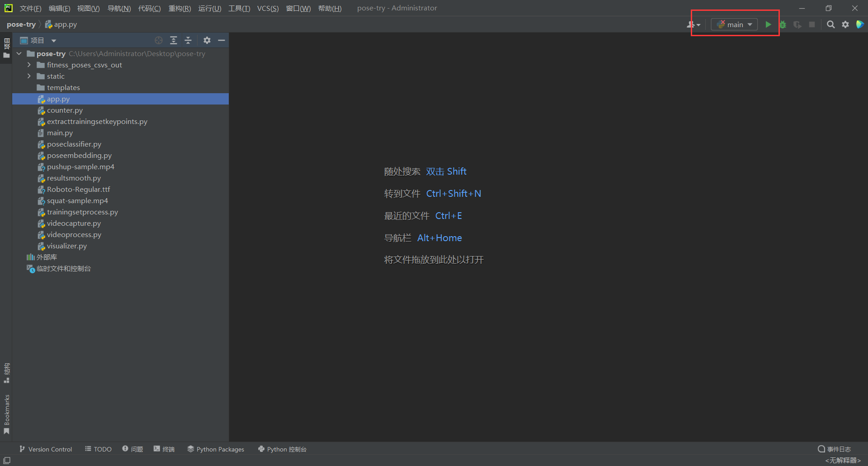The height and width of the screenshot is (466, 868).
Task: Open the 窗口(W) menu
Action: (298, 8)
